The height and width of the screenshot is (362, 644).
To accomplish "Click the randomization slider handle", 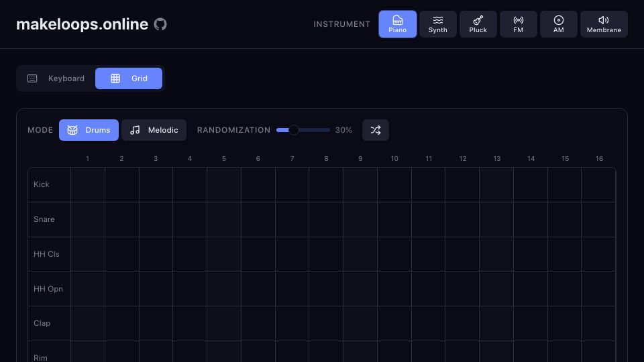I will tap(293, 130).
